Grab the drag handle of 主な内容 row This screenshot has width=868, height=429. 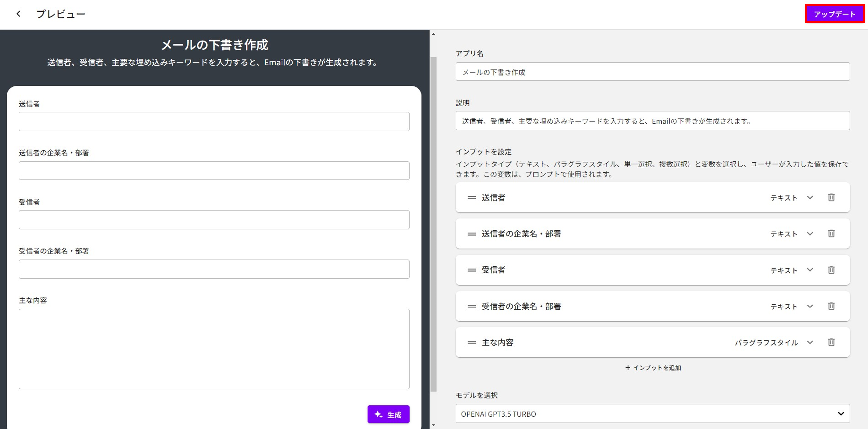471,343
